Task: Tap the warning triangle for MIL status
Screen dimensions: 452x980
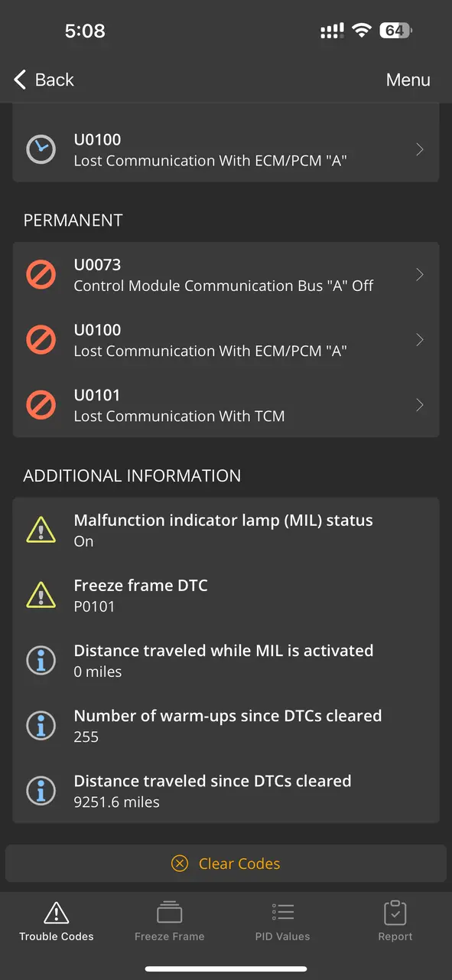Action: (x=41, y=530)
